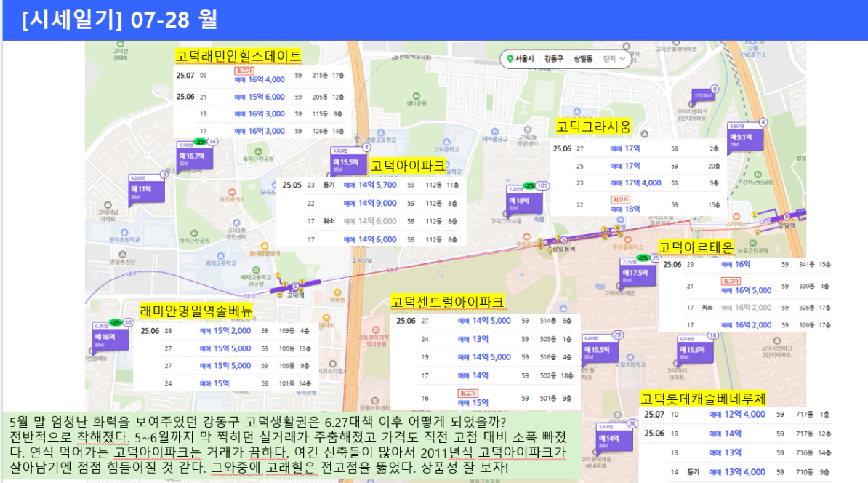Click the 매매 16억 4,000 price row
Screen dimensions: 868x483
click(x=260, y=76)
